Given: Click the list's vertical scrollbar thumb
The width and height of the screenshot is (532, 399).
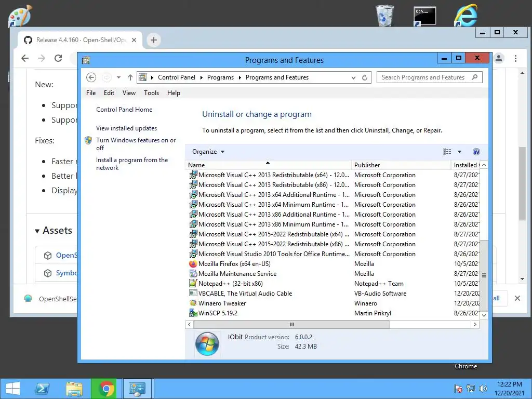Looking at the screenshot, I should coord(484,275).
